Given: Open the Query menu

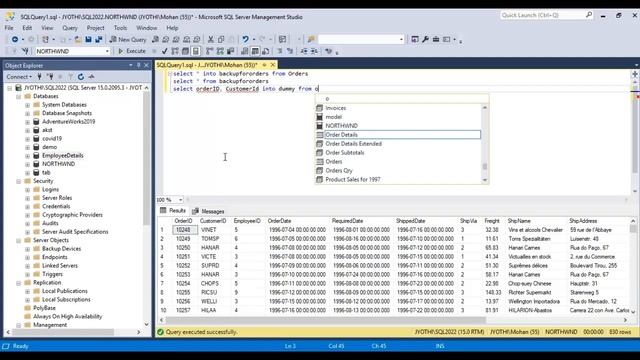Looking at the screenshot, I should [70, 28].
